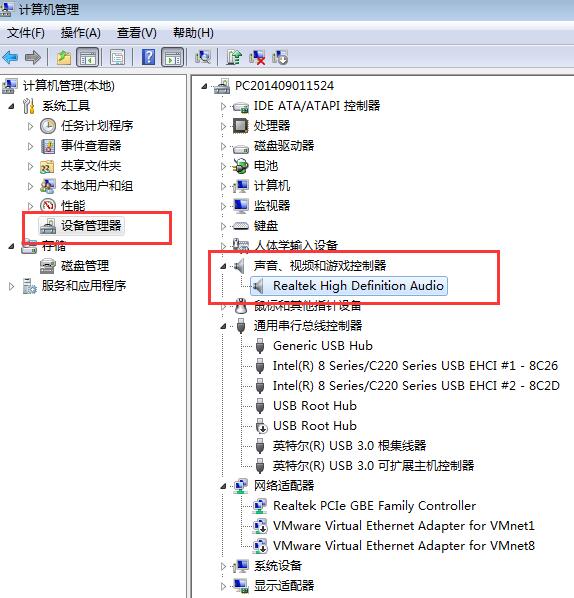Open the 查看(V) menu
This screenshot has height=598, width=574.
click(x=137, y=33)
